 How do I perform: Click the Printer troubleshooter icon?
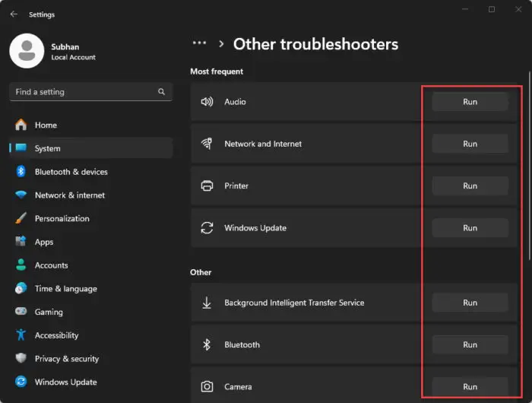coord(207,186)
